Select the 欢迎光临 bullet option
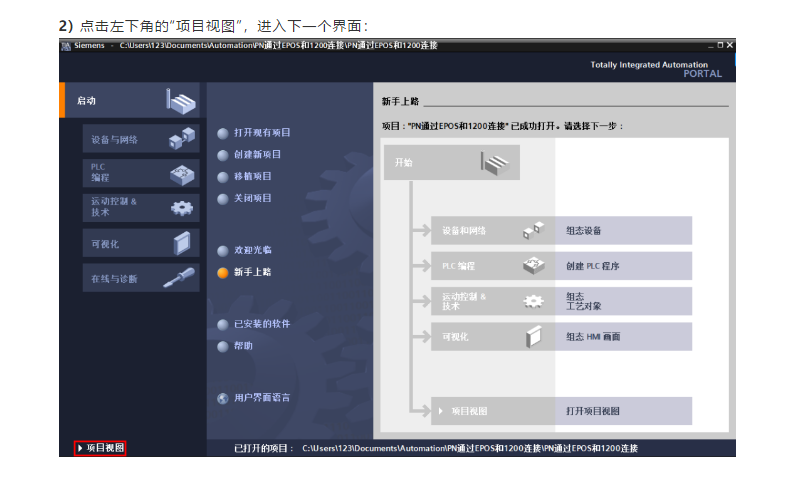The width and height of the screenshot is (789, 482). click(x=223, y=250)
